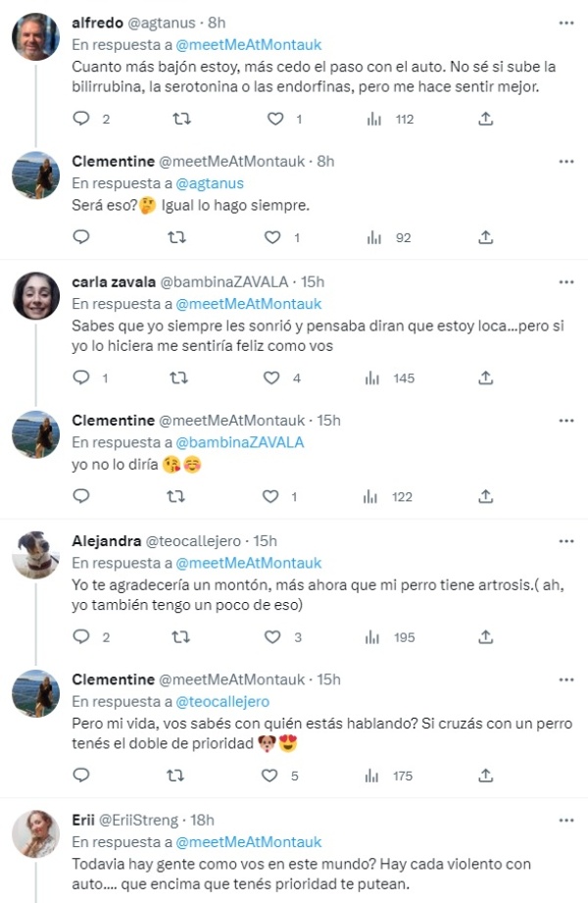Reply to Alejandra's tweet about artrosis

point(82,636)
